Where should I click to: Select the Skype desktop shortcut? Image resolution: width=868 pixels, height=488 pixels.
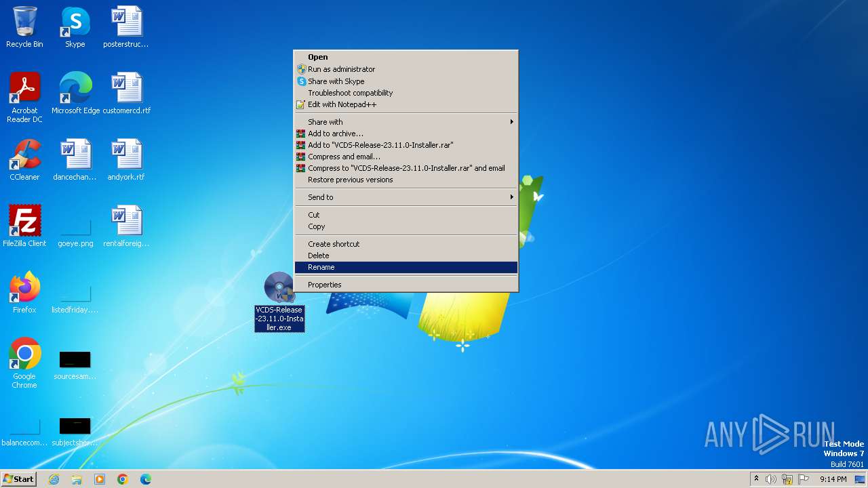point(75,27)
